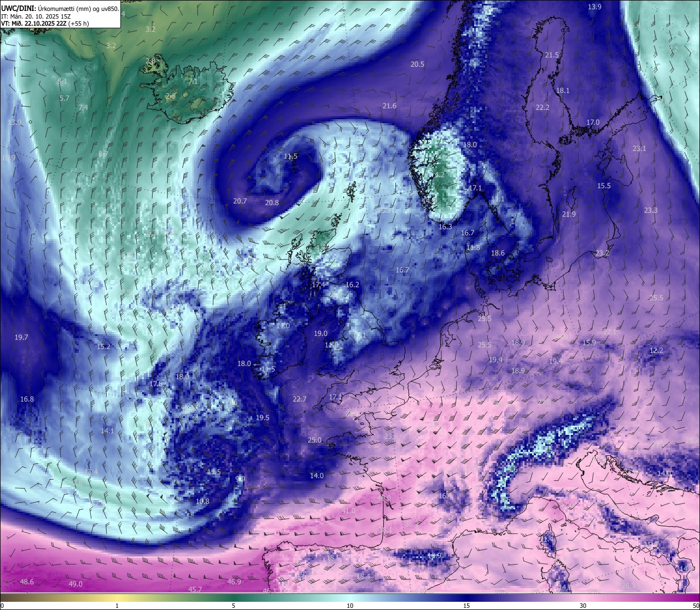Screen dimensions: 700x610
Task: Click the map value '22.7'
Action: coord(300,399)
